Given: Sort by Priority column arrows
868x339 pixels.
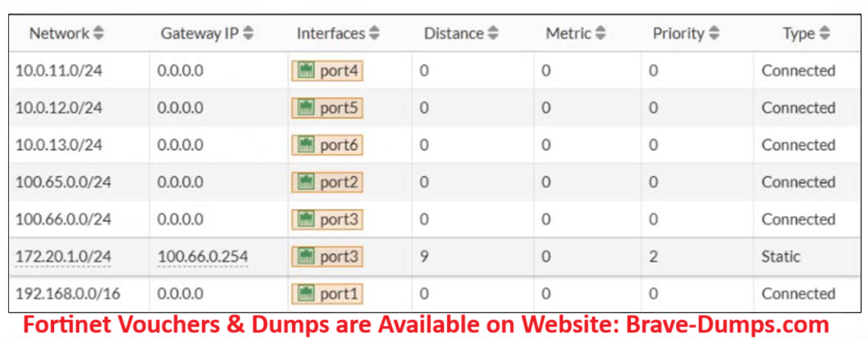Looking at the screenshot, I should pos(713,34).
